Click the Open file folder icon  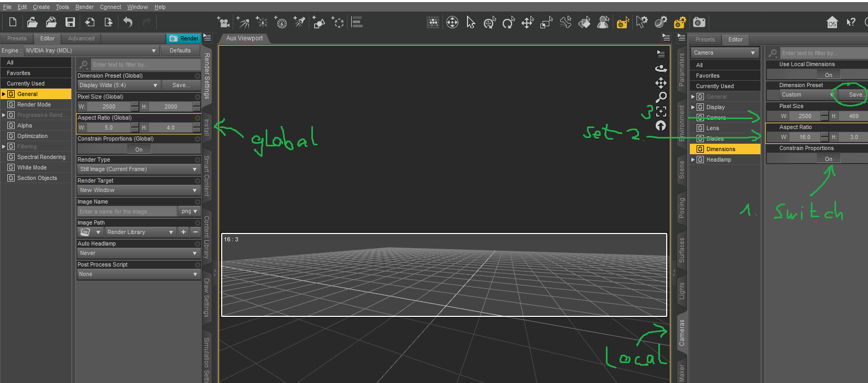point(32,22)
